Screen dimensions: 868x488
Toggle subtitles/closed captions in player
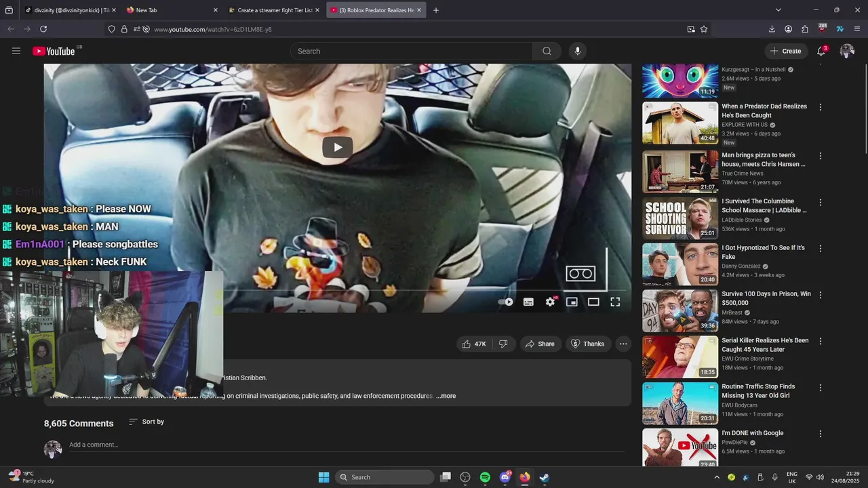tap(528, 302)
